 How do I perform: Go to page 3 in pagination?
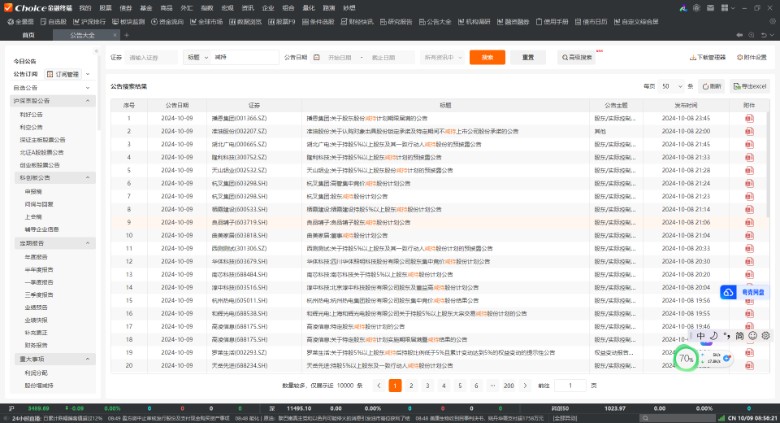(429, 385)
